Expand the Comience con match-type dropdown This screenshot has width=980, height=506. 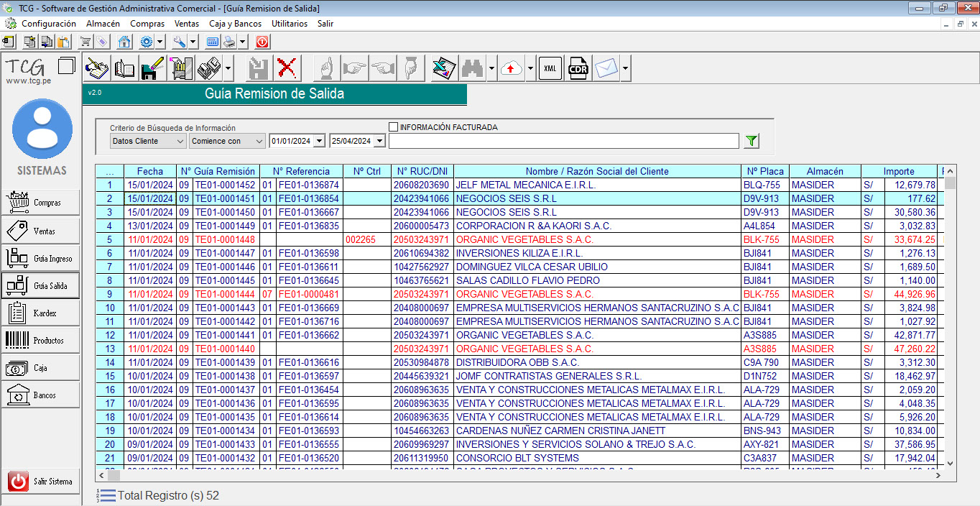click(x=227, y=141)
